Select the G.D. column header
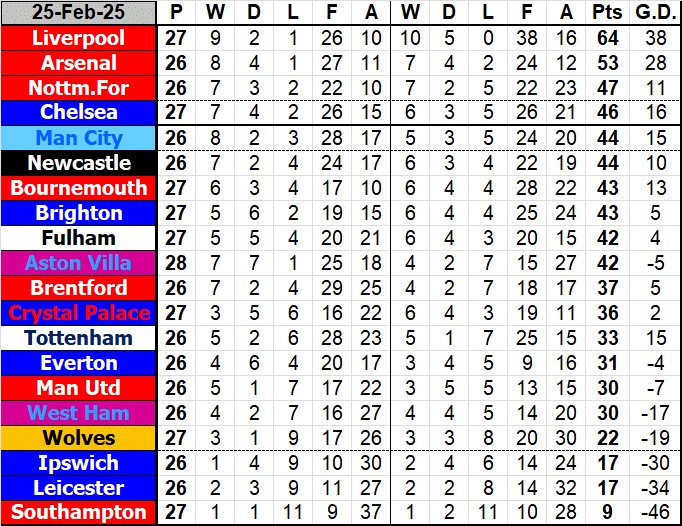The image size is (682, 526). pyautogui.click(x=651, y=13)
